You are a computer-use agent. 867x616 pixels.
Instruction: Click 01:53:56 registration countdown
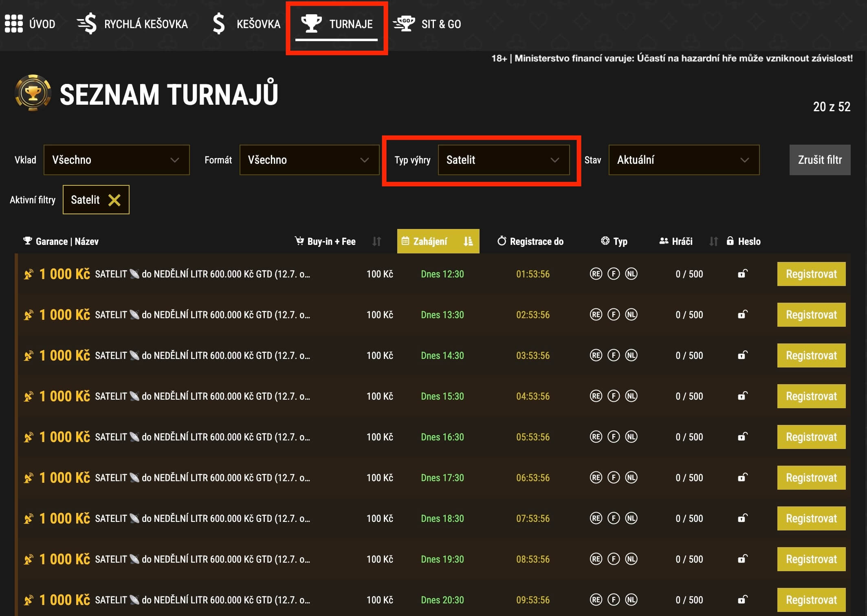click(533, 274)
